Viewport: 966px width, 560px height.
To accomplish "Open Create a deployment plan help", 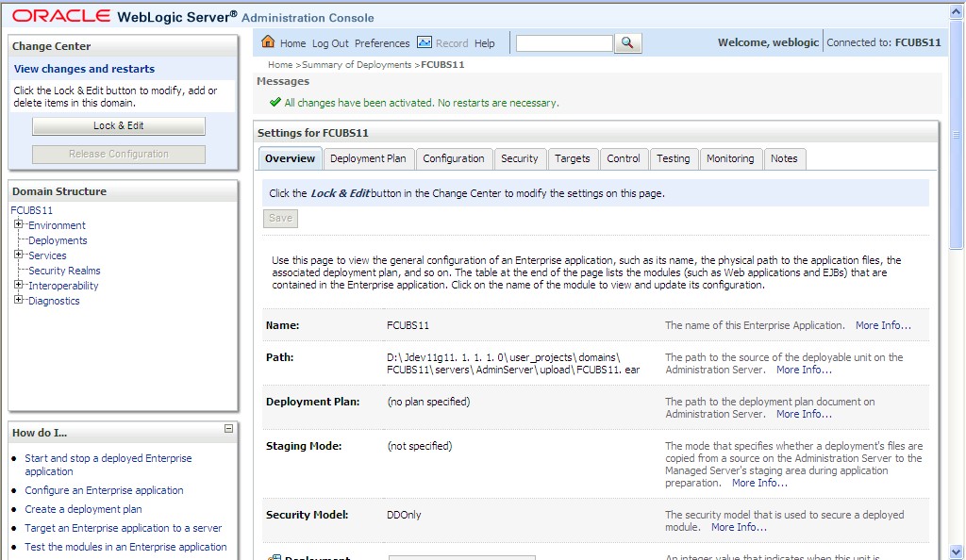I will (x=83, y=509).
